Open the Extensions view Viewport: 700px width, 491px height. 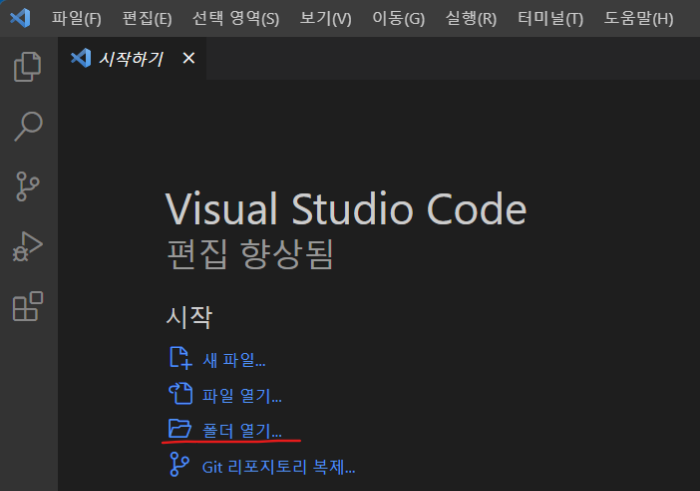28,306
